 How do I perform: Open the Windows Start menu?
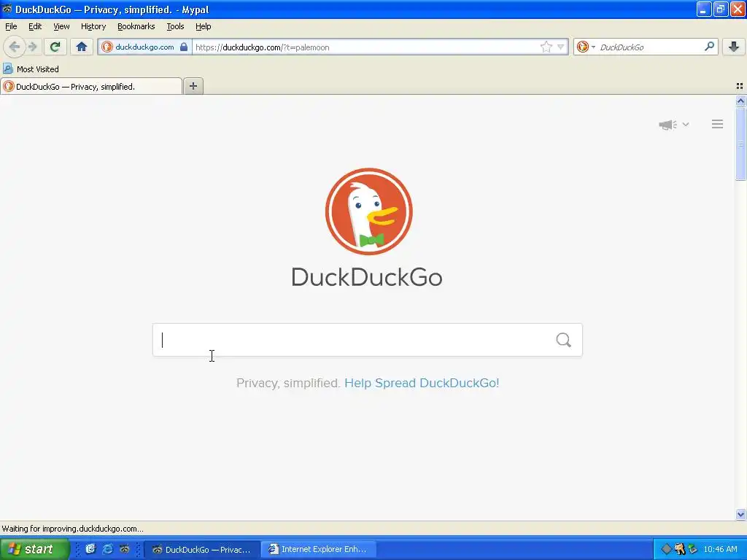(x=35, y=549)
